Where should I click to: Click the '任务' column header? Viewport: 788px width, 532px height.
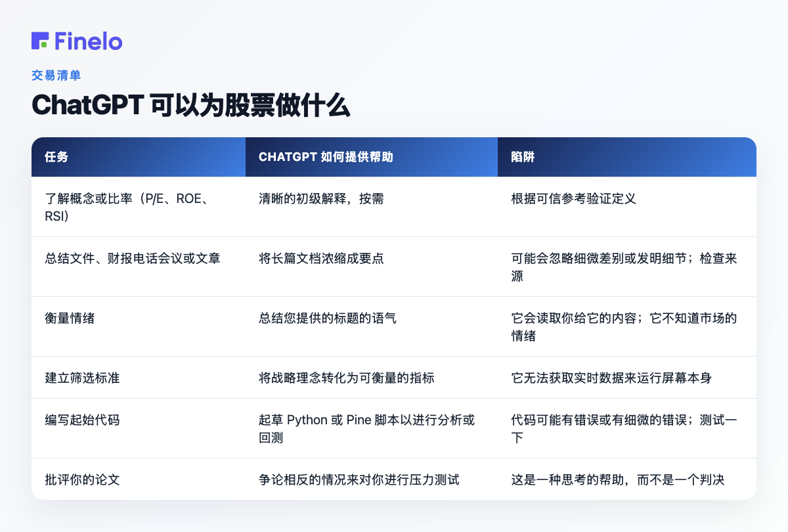coord(139,157)
